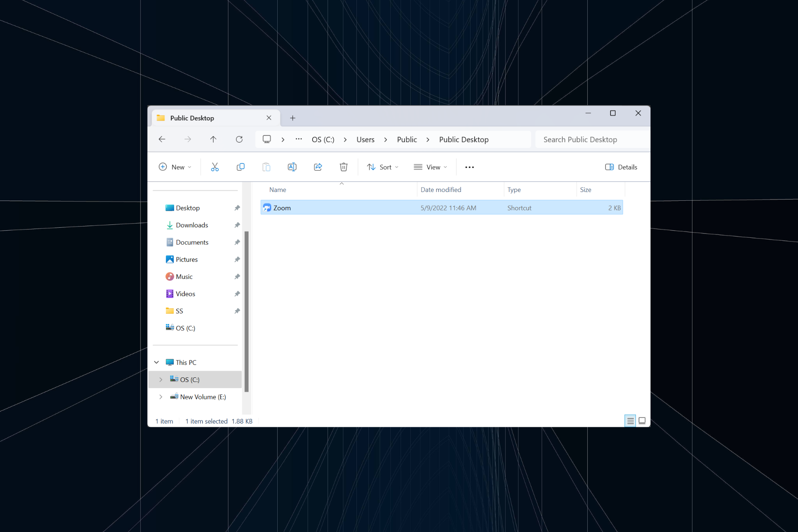Open the See more toolbar options
The image size is (798, 532).
point(470,167)
